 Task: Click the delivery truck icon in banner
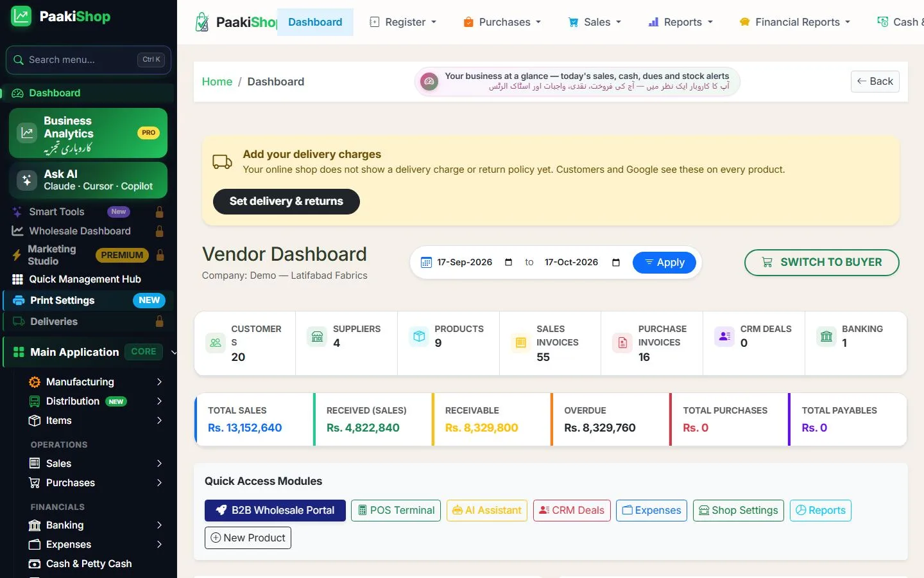222,162
